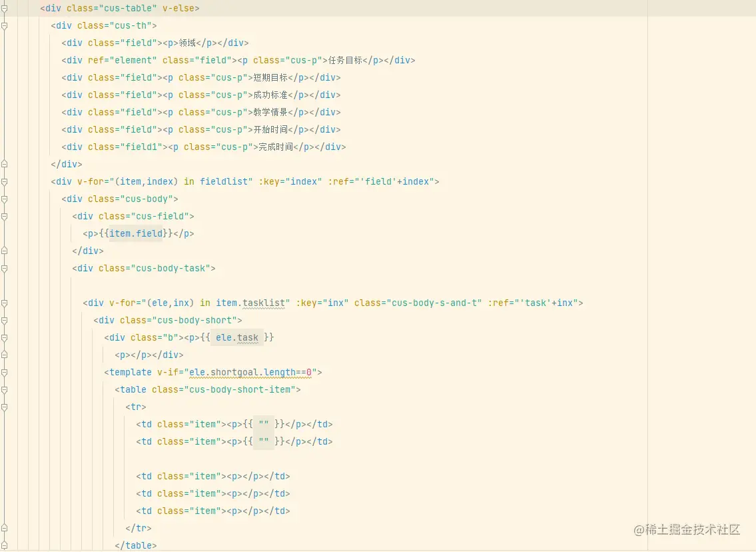Image resolution: width=756 pixels, height=552 pixels.
Task: Click the ref="element" attribute
Action: click(123, 60)
